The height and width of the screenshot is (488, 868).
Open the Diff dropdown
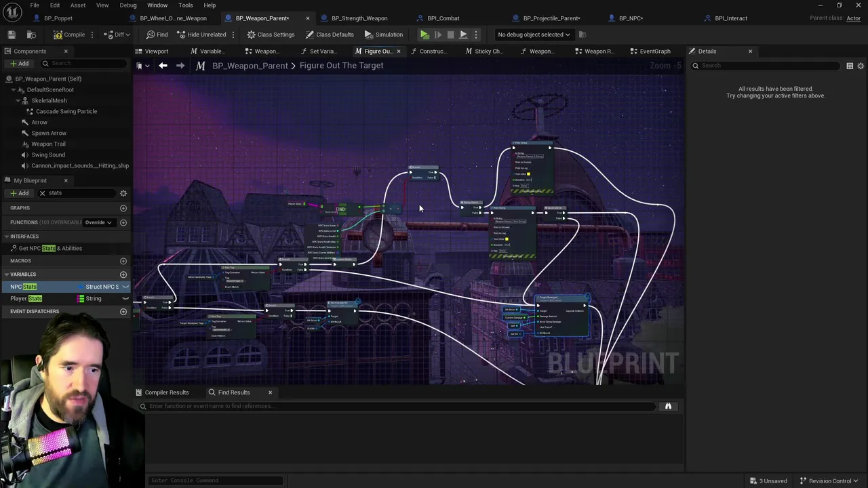tap(118, 35)
